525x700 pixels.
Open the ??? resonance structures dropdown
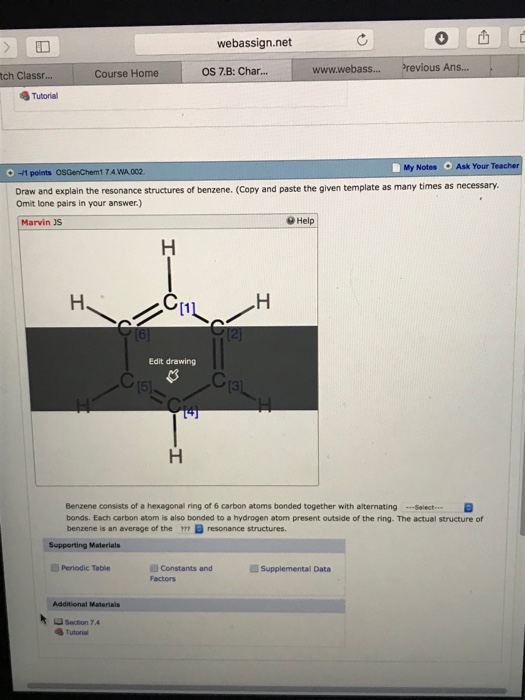point(190,529)
